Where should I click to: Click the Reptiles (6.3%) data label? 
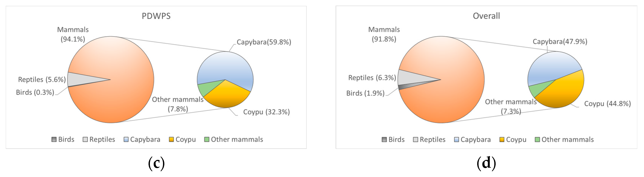coord(372,78)
